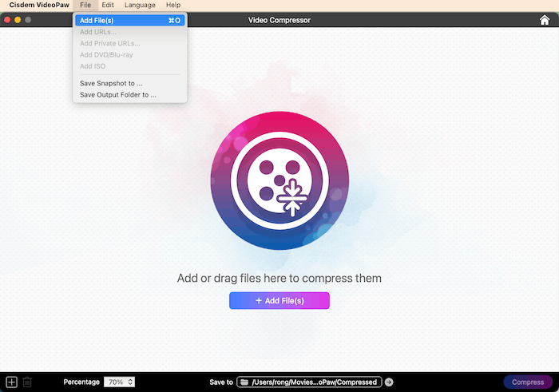Click the yellow minimize window button
Viewport: 559px width, 392px height.
click(x=18, y=19)
